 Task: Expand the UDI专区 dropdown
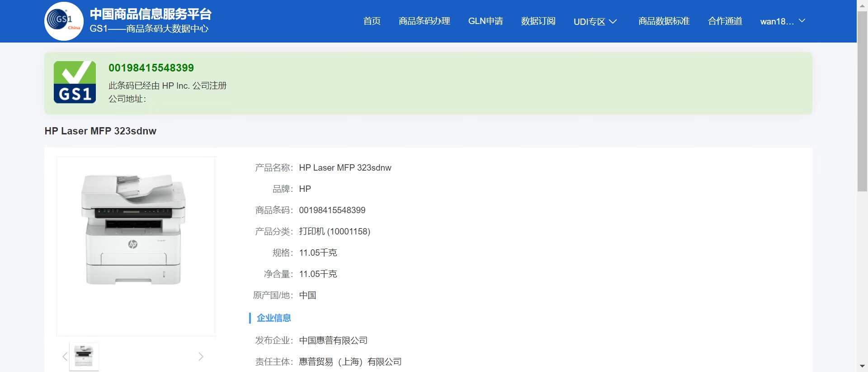point(595,22)
